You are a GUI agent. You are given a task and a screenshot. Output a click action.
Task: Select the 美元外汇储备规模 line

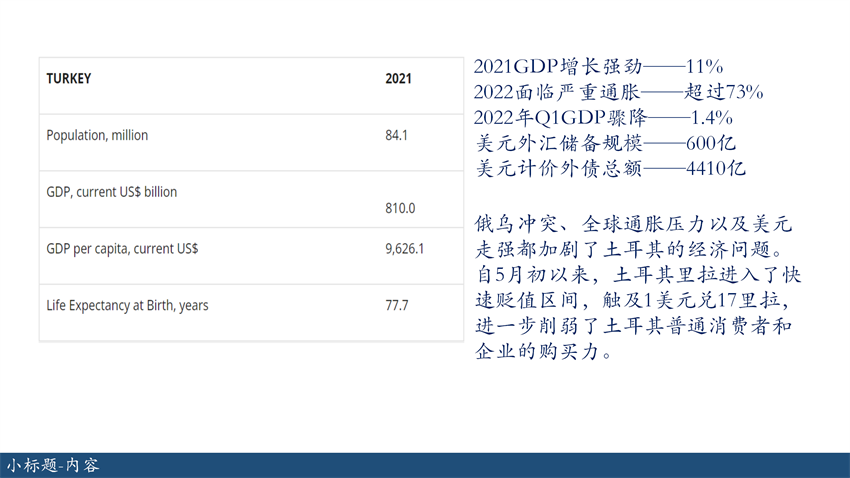tap(605, 143)
